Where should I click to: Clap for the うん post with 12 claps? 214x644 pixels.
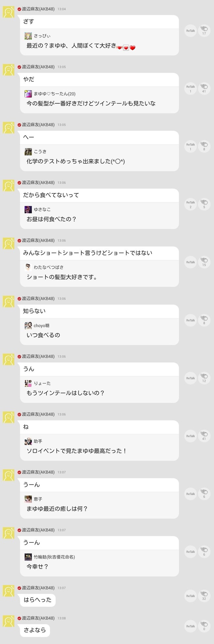click(204, 378)
